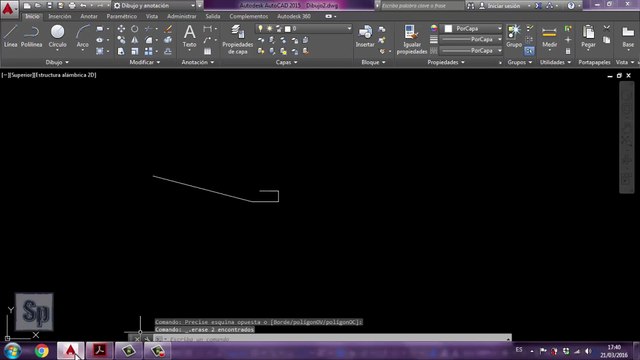
Task: Click the Pegar clipboard icon
Action: pos(588,36)
